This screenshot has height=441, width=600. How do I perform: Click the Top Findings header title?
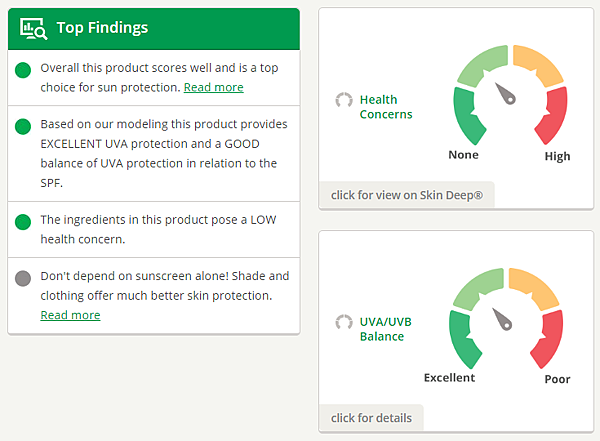(102, 28)
